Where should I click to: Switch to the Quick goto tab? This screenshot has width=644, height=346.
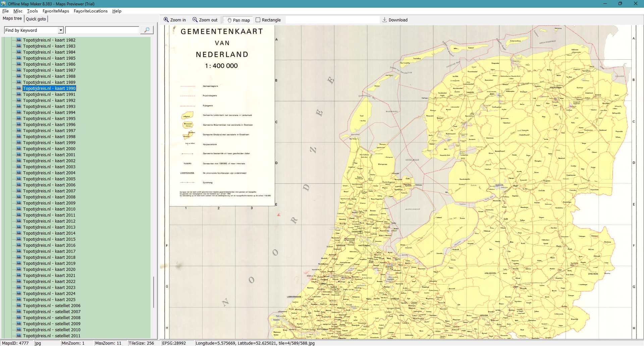click(x=36, y=19)
